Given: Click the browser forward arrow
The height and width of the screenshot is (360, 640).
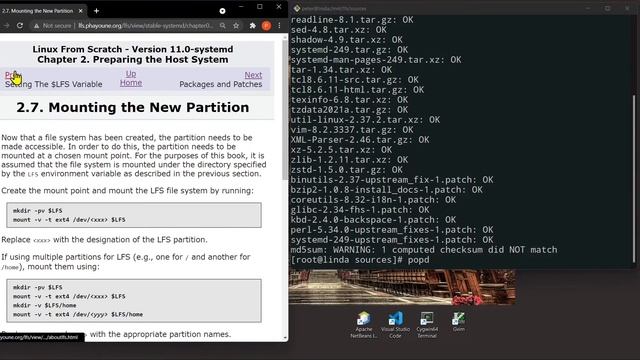Looking at the screenshot, I should 6,26.
